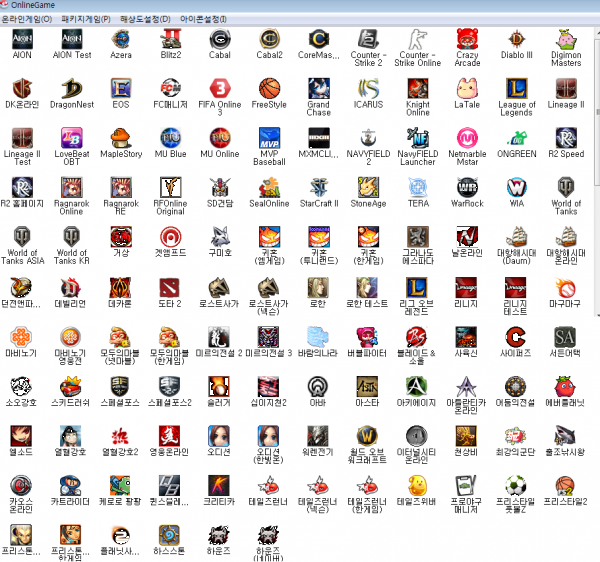This screenshot has height=562, width=600.
Task: Open the LoveBeat OBT icon
Action: click(x=72, y=138)
